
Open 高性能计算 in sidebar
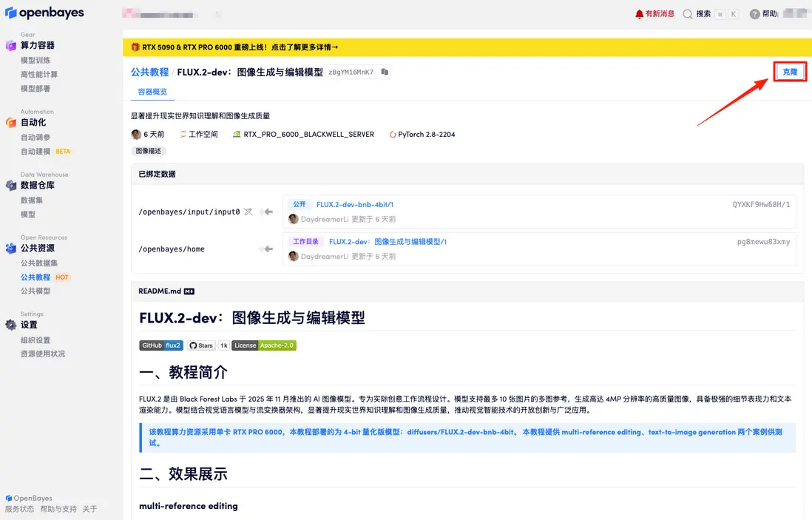(x=39, y=75)
